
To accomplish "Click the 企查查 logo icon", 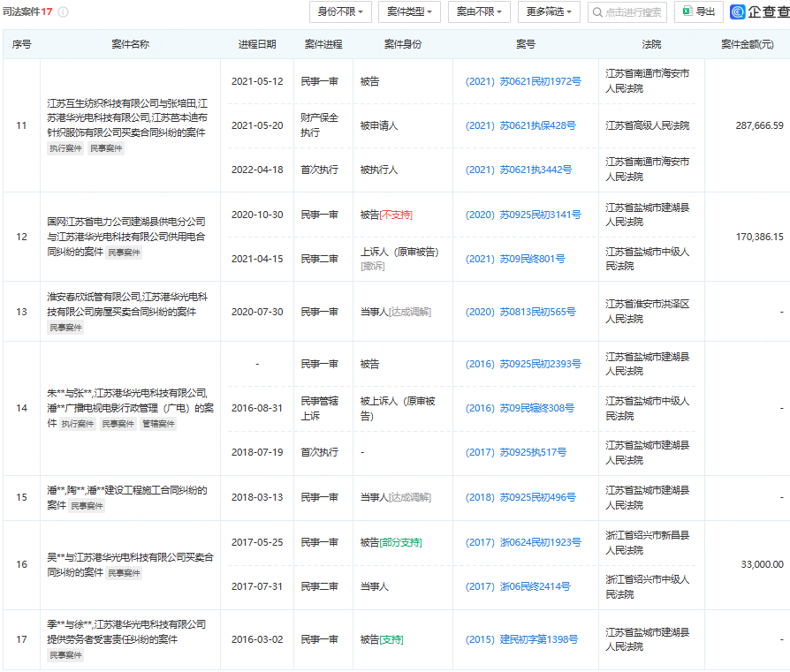I will coord(738,11).
